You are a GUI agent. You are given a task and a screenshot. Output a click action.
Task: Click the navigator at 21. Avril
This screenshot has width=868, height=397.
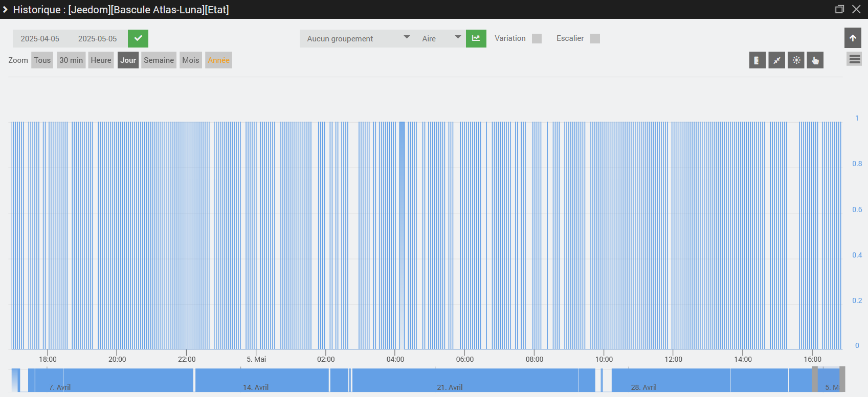coord(450,387)
